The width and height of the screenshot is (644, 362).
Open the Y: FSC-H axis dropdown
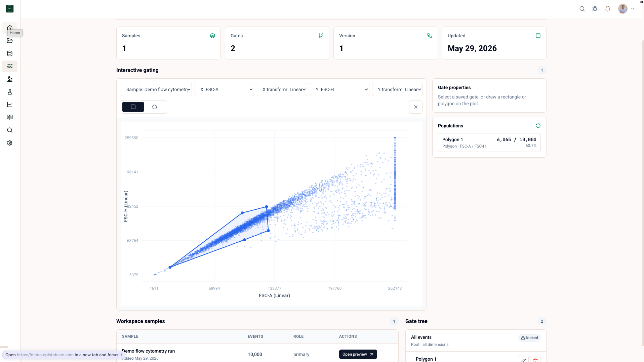339,89
